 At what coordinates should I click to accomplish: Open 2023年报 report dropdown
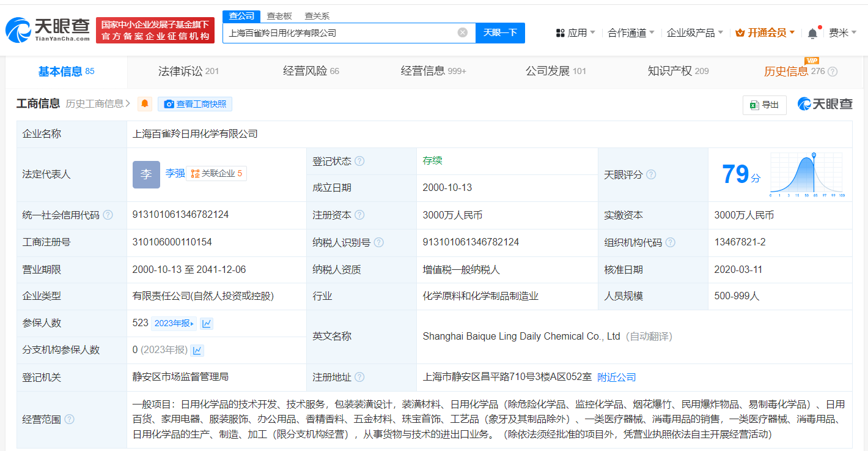[x=174, y=323]
